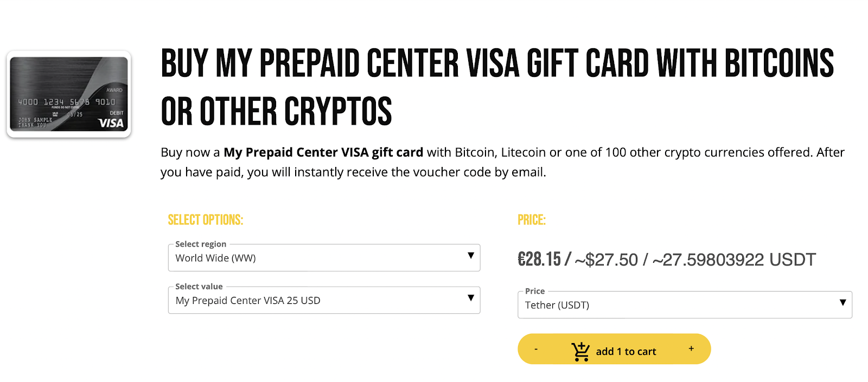
Task: Click the yellow "PRICE:" heading
Action: (532, 220)
